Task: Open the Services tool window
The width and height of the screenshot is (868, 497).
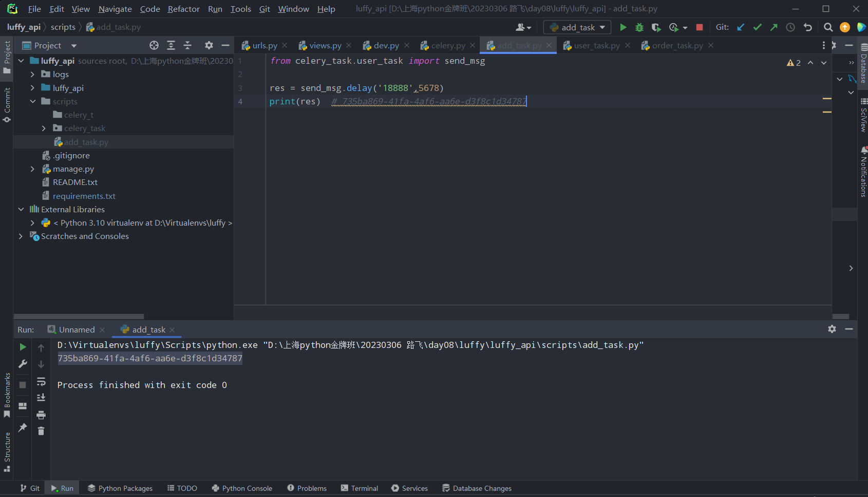Action: (409, 488)
